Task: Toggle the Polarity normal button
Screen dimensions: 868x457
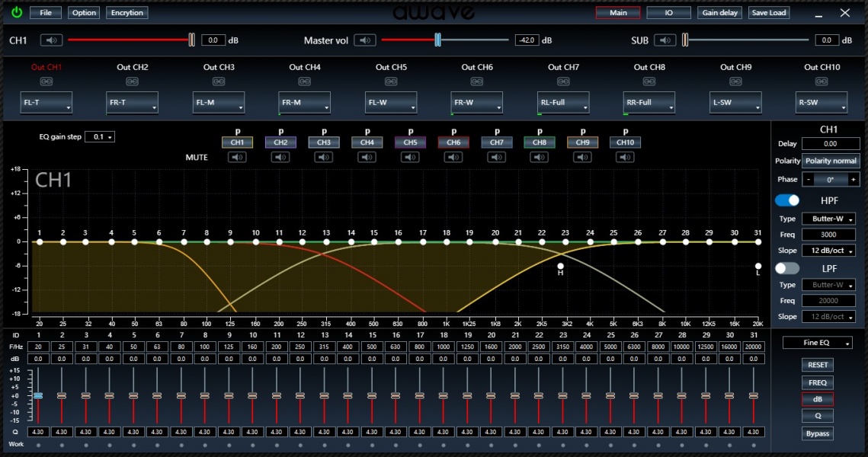Action: pos(831,161)
